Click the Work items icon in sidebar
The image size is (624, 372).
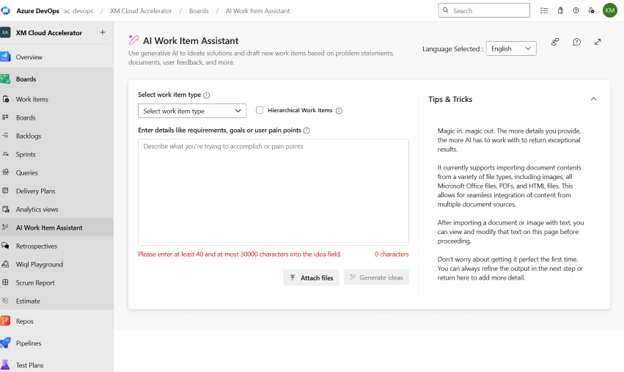coord(6,99)
